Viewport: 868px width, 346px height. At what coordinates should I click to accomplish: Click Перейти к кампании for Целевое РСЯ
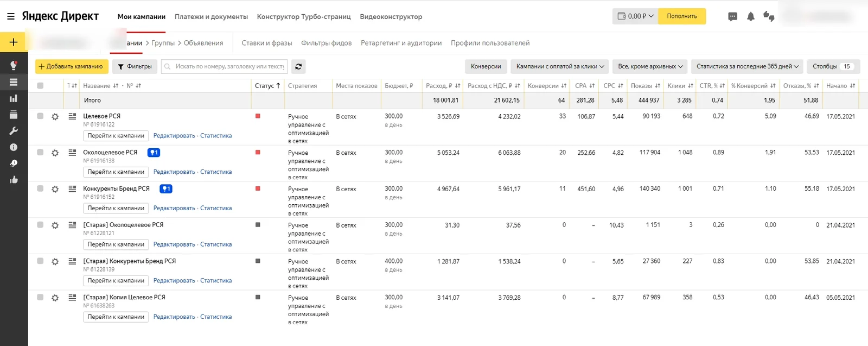[116, 136]
